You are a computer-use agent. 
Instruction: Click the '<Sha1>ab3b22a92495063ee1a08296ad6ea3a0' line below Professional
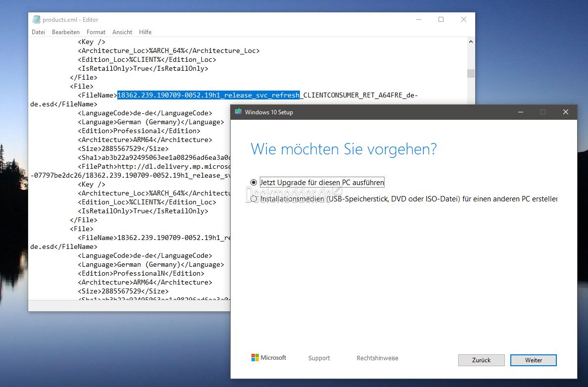[x=154, y=157]
